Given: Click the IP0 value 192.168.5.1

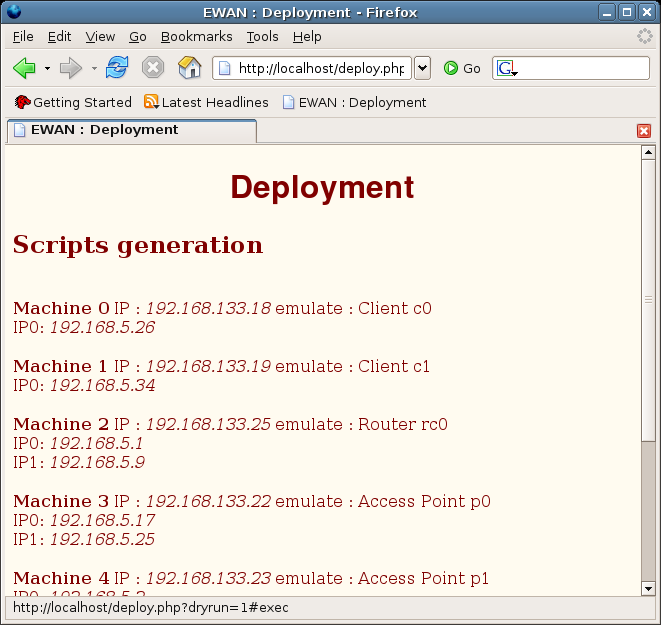Looking at the screenshot, I should pos(97,443).
